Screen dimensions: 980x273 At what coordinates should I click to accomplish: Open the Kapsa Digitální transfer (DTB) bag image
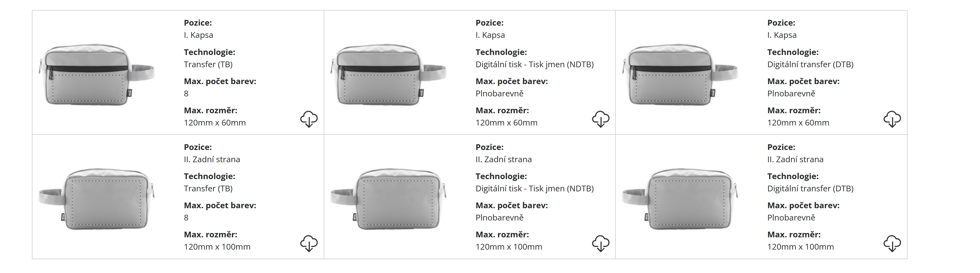click(x=680, y=75)
